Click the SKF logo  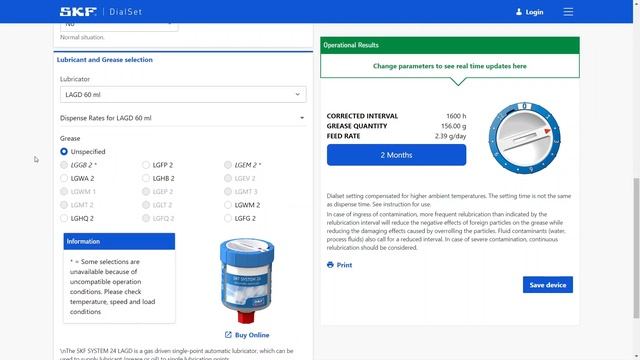tap(78, 12)
